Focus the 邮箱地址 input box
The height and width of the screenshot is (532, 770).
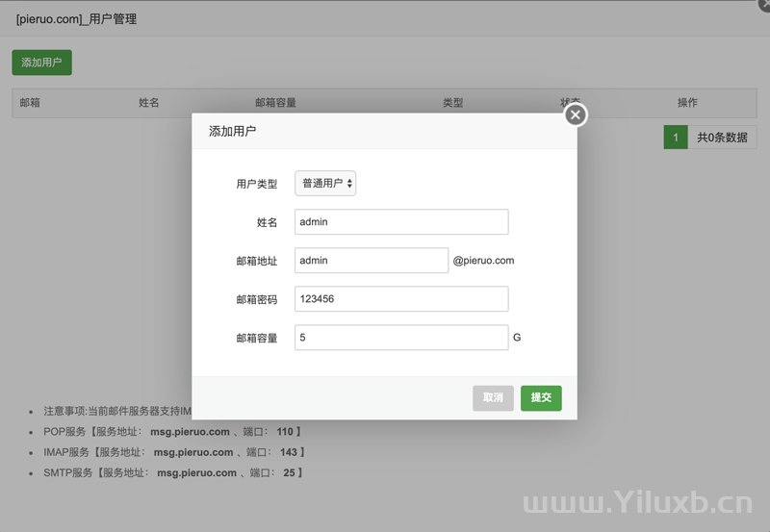[x=371, y=260]
